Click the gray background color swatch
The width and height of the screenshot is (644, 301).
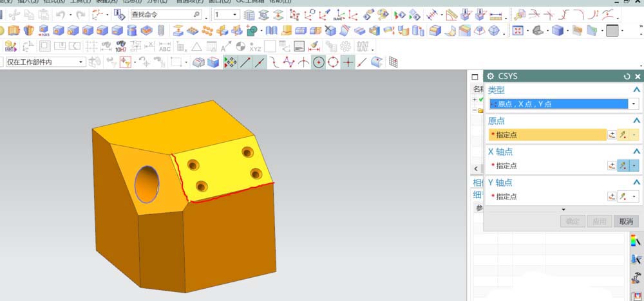tap(612, 30)
